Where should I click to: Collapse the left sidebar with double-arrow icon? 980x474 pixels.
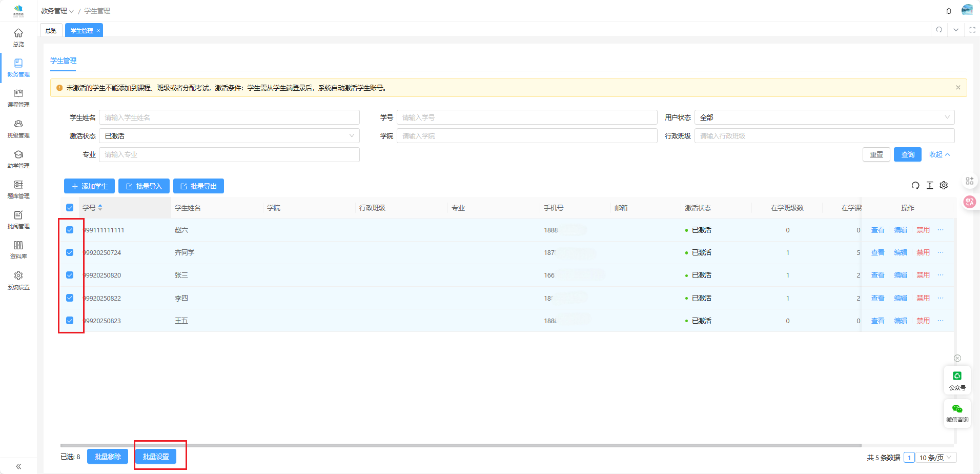pos(18,466)
